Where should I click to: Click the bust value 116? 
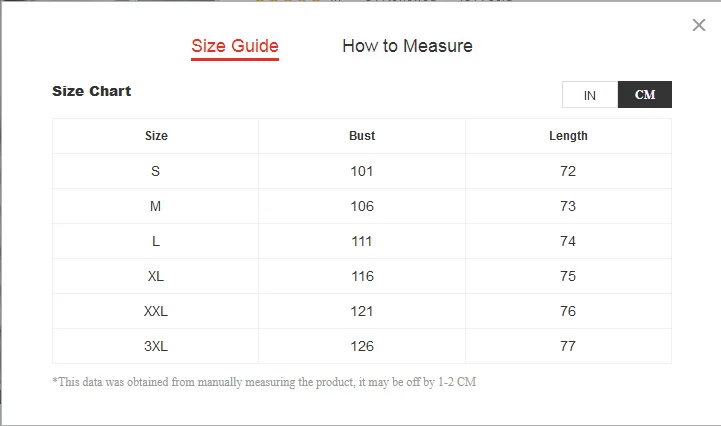[362, 276]
